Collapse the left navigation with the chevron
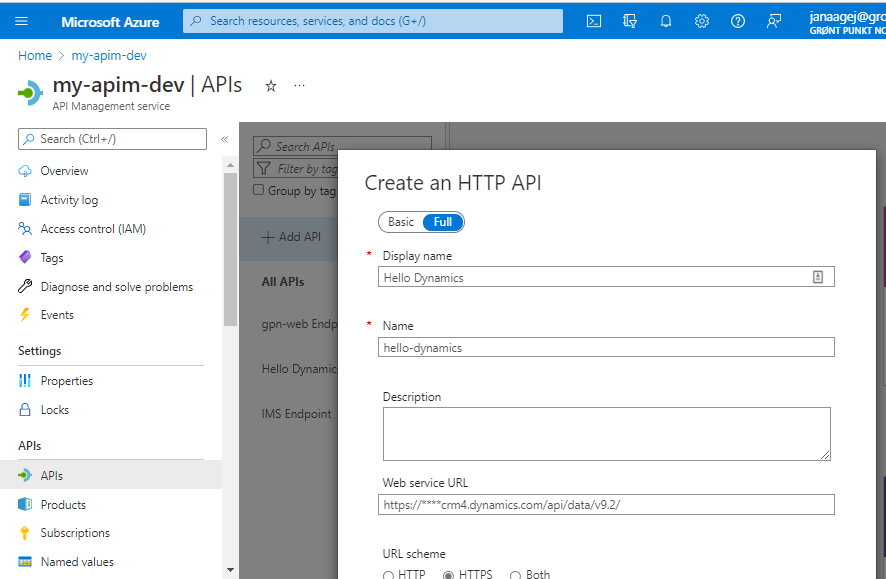Screen dimensions: 886x579 coord(224,139)
